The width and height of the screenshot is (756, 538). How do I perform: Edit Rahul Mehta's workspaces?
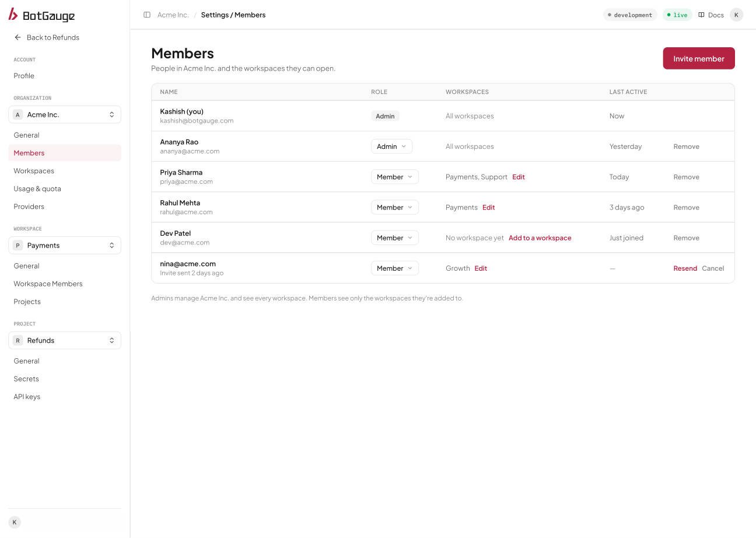click(x=489, y=207)
